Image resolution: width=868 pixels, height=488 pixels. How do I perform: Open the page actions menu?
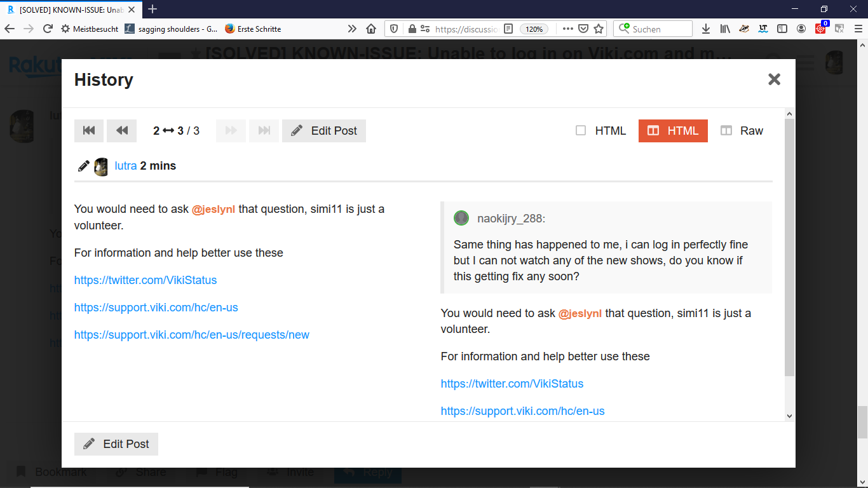click(x=567, y=29)
